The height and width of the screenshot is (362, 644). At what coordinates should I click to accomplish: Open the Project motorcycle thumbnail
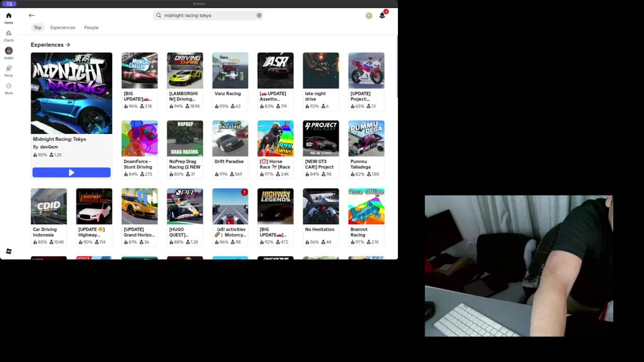tap(366, 70)
